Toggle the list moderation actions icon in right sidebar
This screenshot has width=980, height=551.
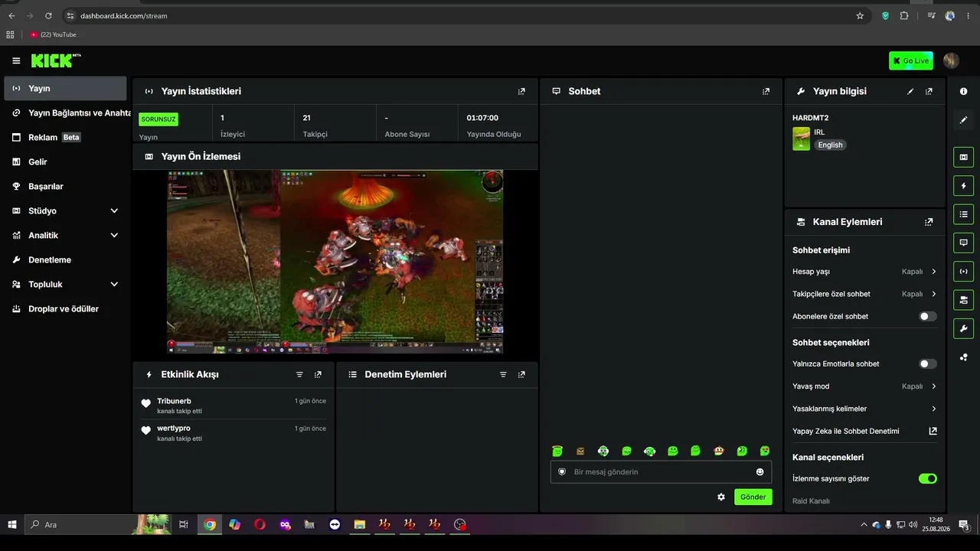coord(963,214)
